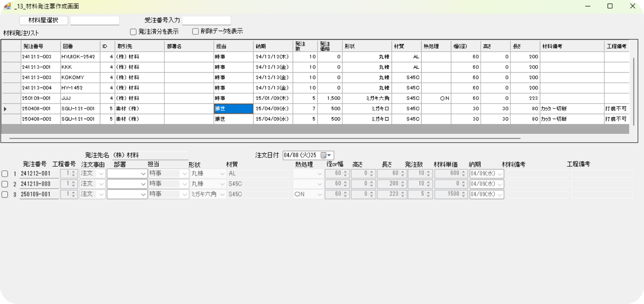
Task: Enable 発注済分を表示 checkbox
Action: [x=133, y=32]
